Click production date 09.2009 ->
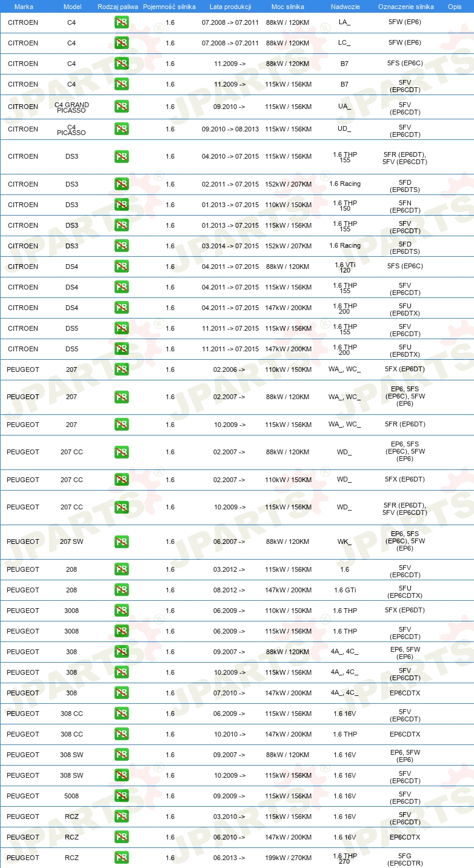Viewport: 474px width, 868px height. [230, 796]
